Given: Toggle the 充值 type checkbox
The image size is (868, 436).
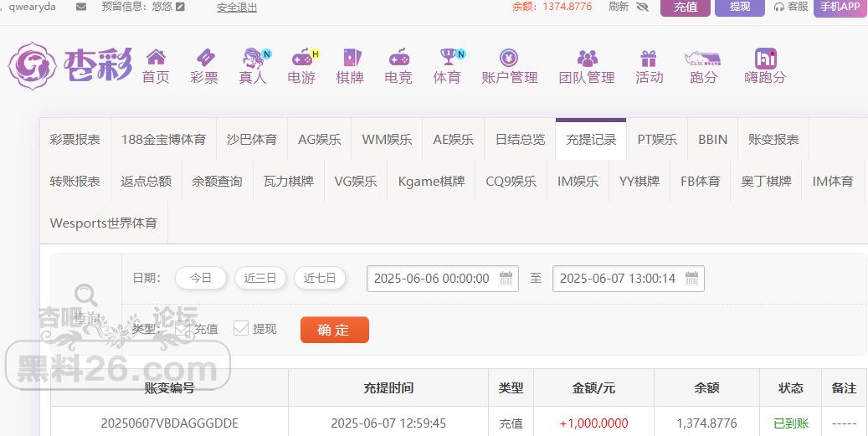Looking at the screenshot, I should click(x=182, y=329).
